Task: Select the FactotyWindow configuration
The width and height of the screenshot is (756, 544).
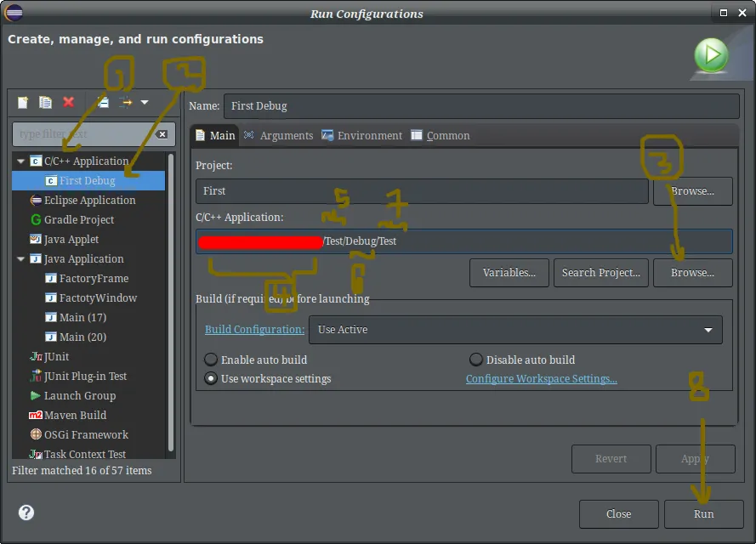Action: 91,297
